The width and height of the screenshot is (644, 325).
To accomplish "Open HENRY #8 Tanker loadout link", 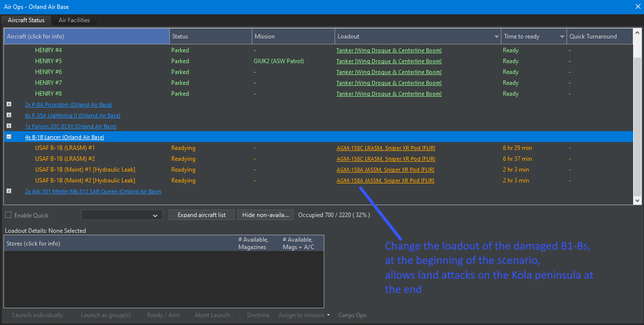I will point(389,94).
